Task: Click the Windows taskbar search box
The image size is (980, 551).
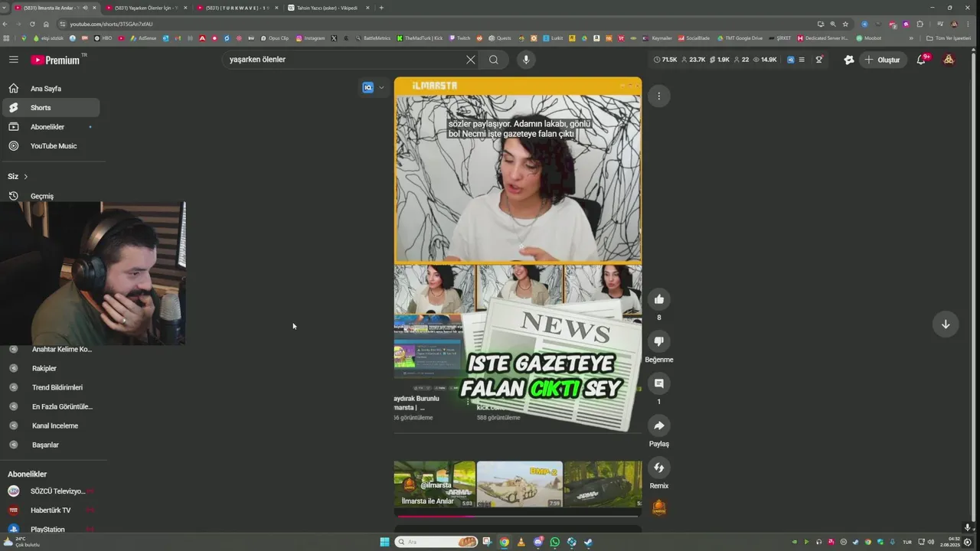Action: point(437,542)
